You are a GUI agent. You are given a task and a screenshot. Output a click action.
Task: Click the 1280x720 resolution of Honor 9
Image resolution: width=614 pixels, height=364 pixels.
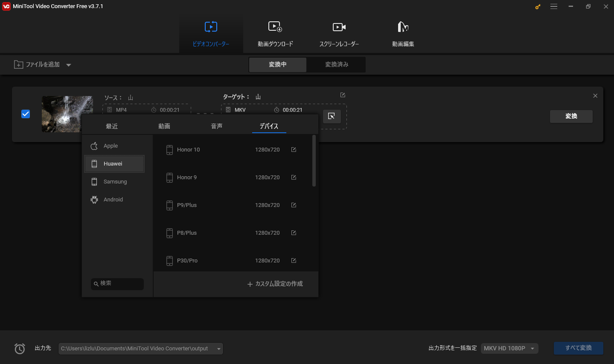pyautogui.click(x=268, y=178)
